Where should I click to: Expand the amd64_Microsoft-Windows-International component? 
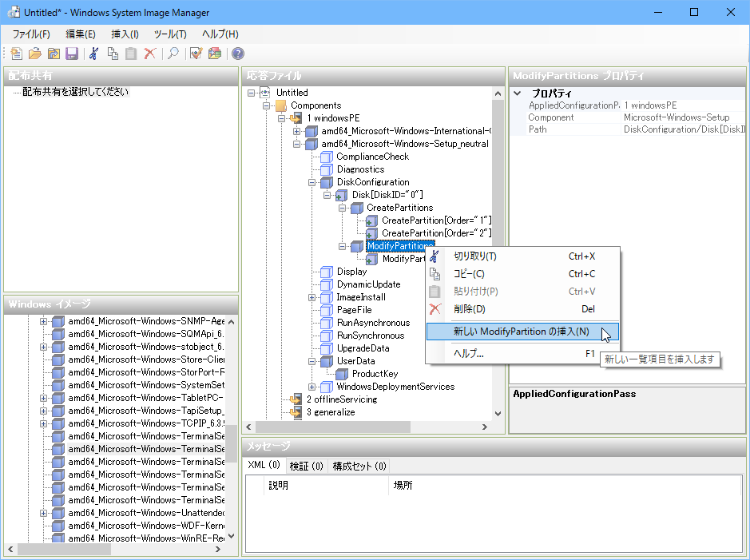coord(296,131)
